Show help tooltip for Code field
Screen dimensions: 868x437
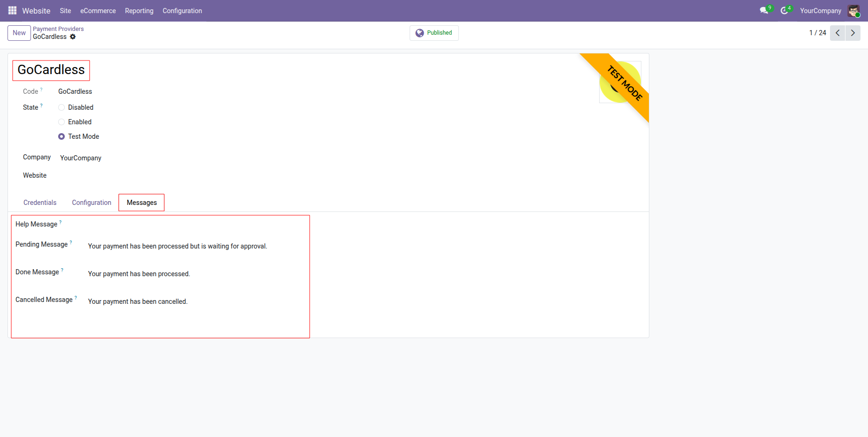(x=41, y=89)
